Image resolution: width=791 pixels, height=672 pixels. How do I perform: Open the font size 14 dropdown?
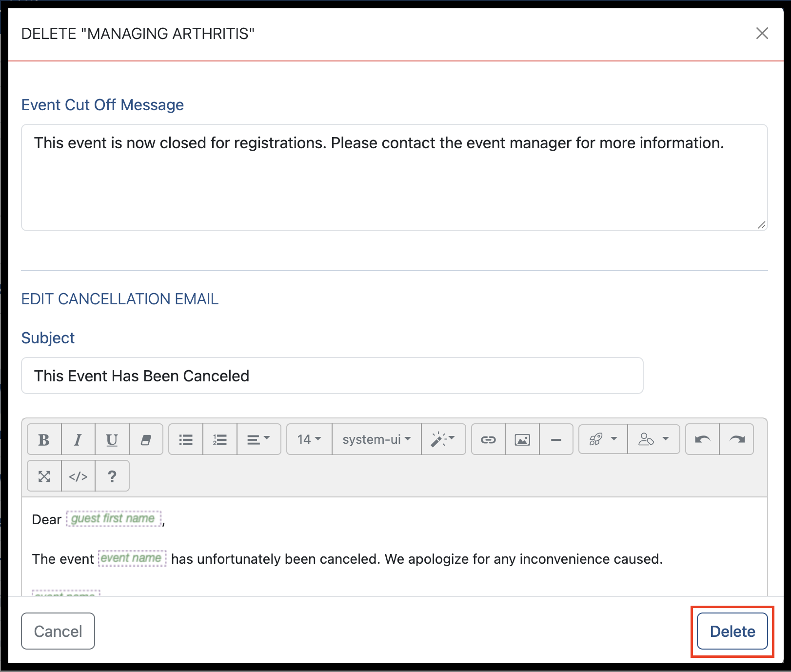coord(310,439)
